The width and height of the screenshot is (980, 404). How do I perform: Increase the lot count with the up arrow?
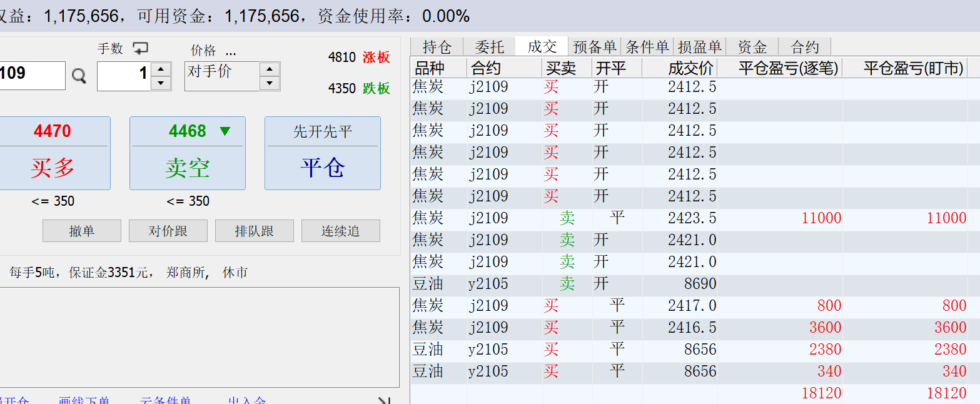[161, 69]
